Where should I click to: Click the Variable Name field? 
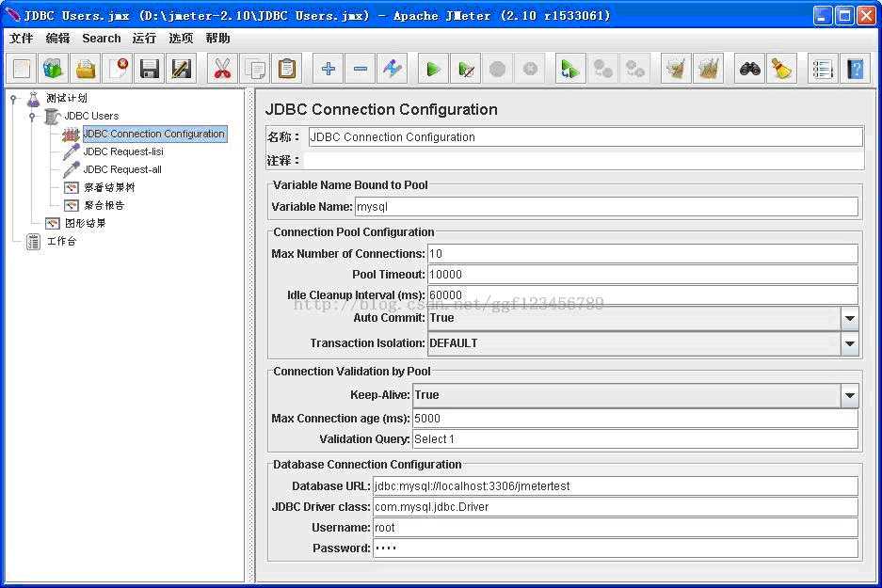tap(606, 207)
